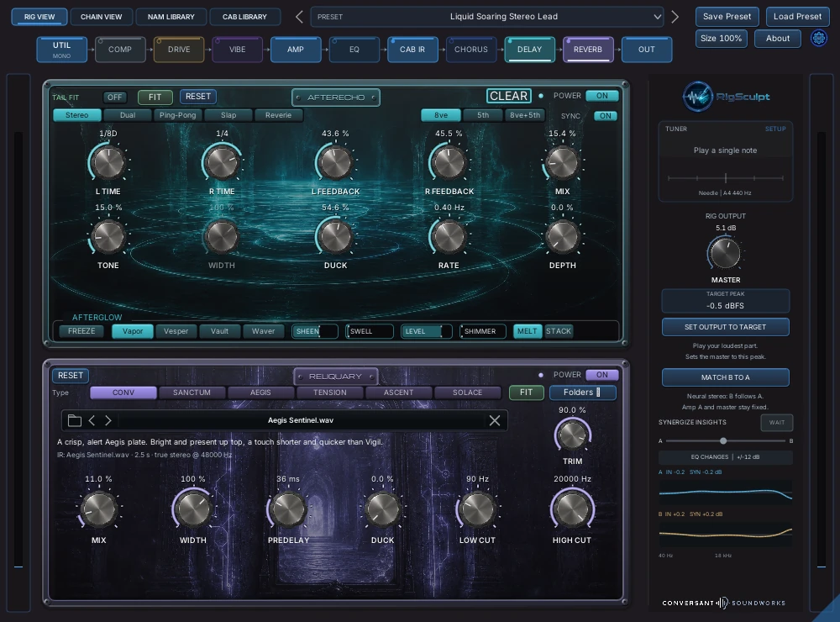Click the PREDELAY knob
Viewport: 840px width, 622px height.
pos(288,509)
